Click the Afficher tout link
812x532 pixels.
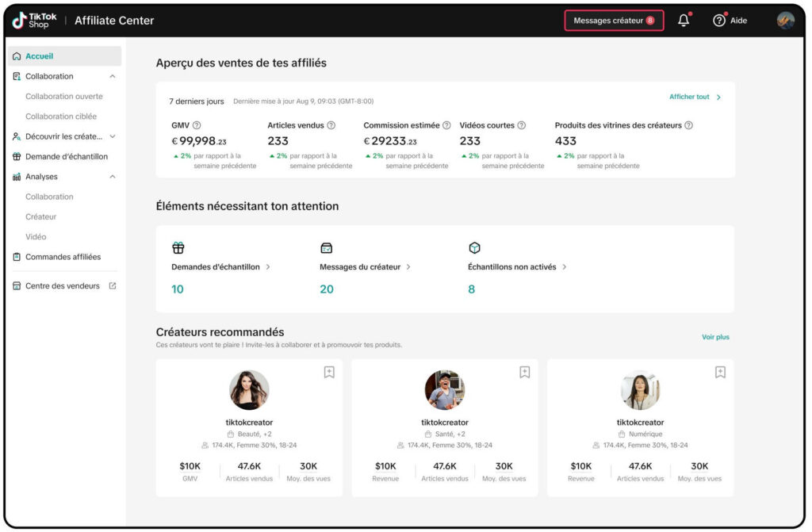(695, 97)
